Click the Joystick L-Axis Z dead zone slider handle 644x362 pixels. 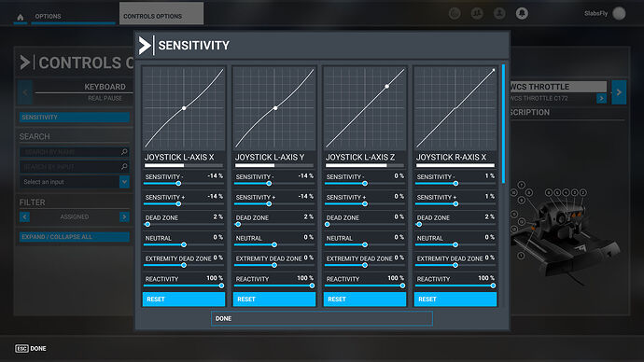coord(328,225)
